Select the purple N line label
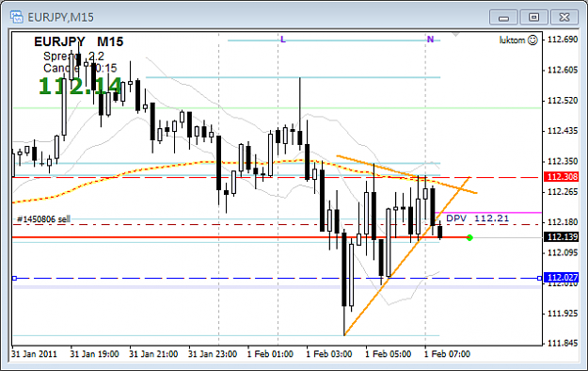 tap(430, 40)
